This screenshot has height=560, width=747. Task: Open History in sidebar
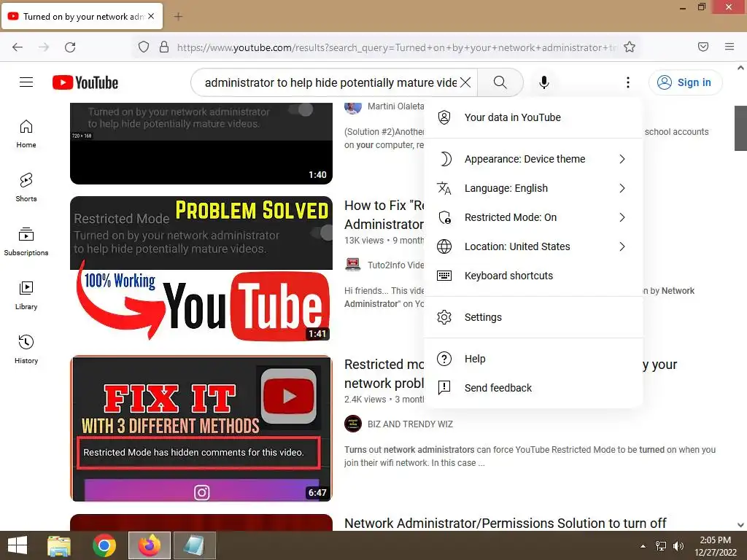[x=26, y=349]
